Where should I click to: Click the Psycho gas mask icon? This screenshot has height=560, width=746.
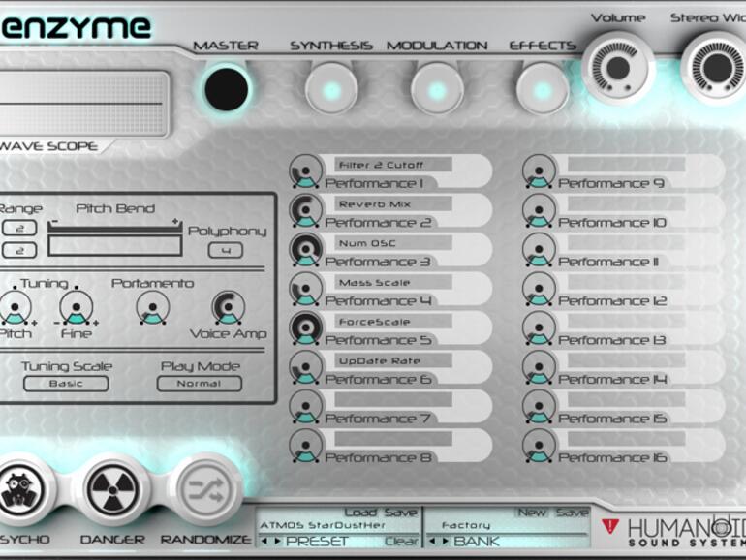coord(21,488)
